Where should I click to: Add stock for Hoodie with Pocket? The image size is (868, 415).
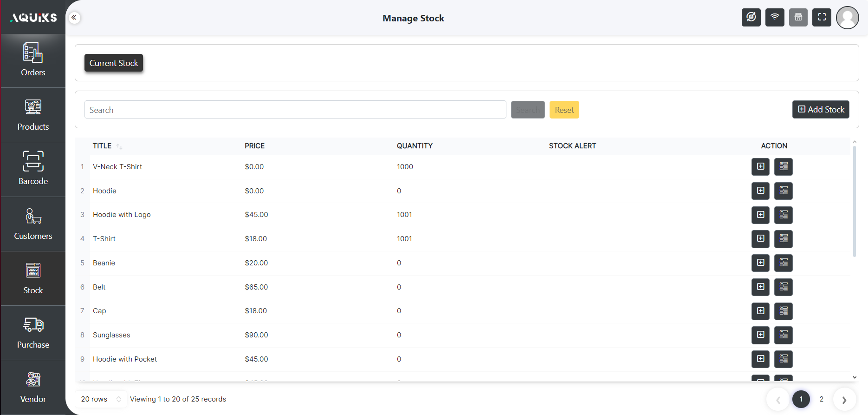(x=760, y=359)
